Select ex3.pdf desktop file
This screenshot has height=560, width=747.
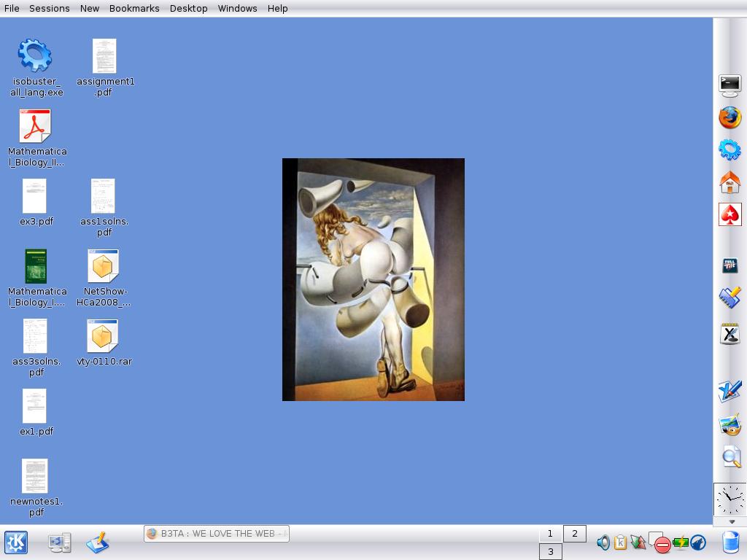[36, 203]
